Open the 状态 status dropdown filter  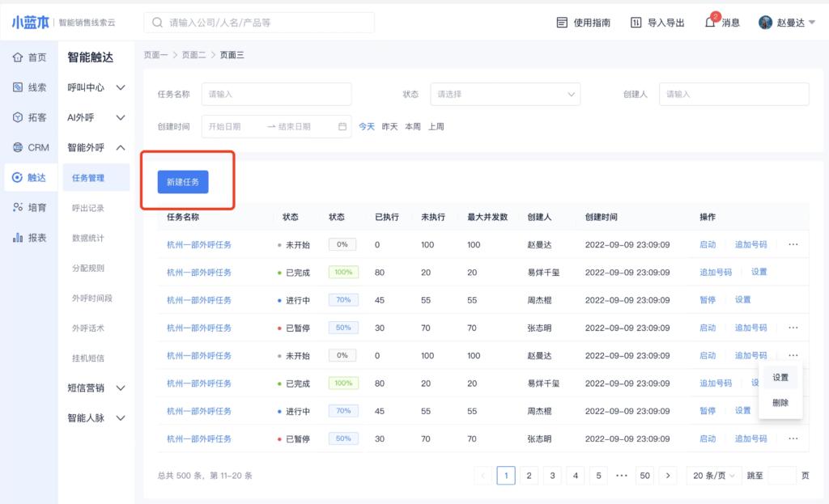pyautogui.click(x=505, y=95)
